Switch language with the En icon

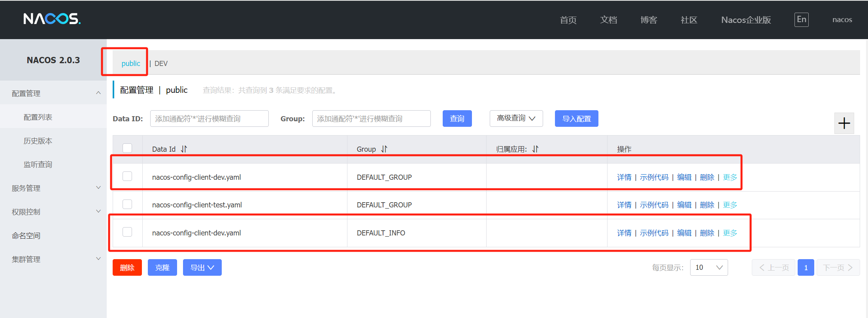coord(801,19)
